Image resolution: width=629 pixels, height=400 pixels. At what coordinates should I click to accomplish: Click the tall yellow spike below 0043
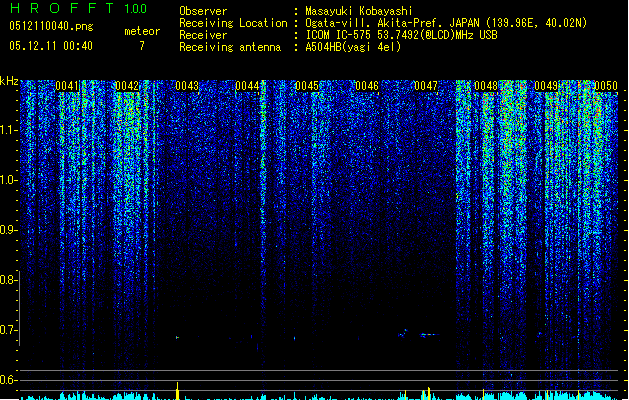pyautogui.click(x=177, y=391)
